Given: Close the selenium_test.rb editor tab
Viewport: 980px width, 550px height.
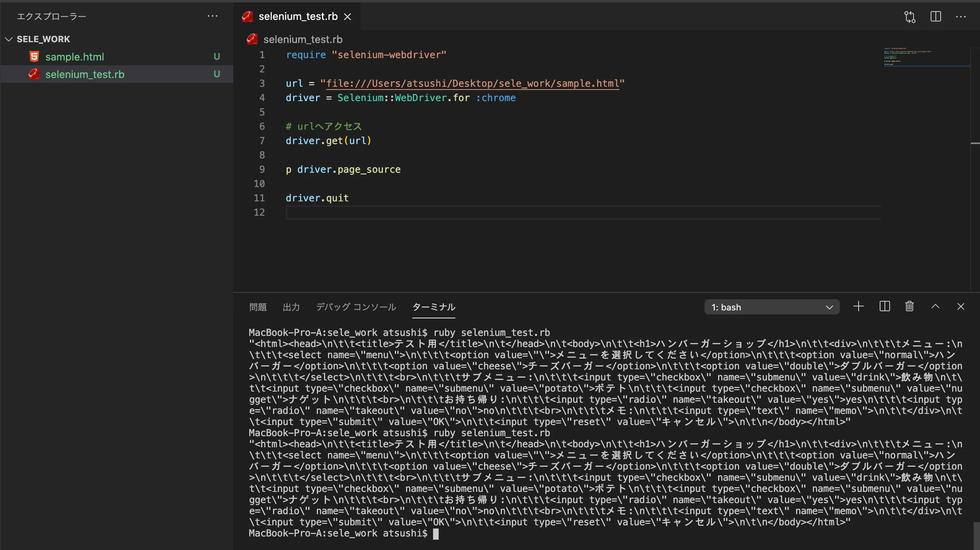Looking at the screenshot, I should tap(347, 17).
